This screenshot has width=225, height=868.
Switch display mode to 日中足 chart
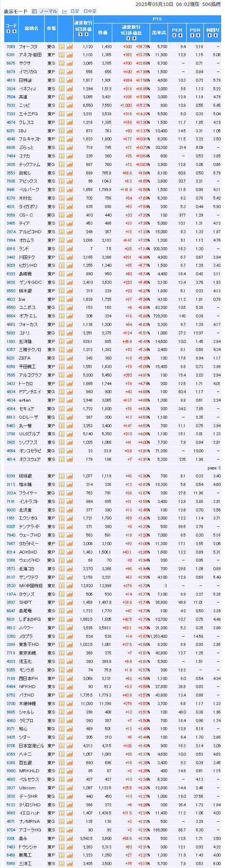[90, 11]
